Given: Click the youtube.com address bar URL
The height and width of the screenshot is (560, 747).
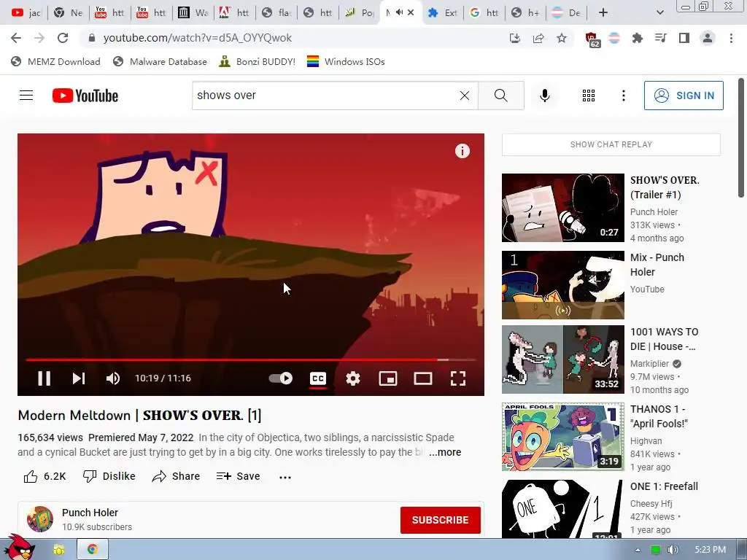Looking at the screenshot, I should [197, 38].
